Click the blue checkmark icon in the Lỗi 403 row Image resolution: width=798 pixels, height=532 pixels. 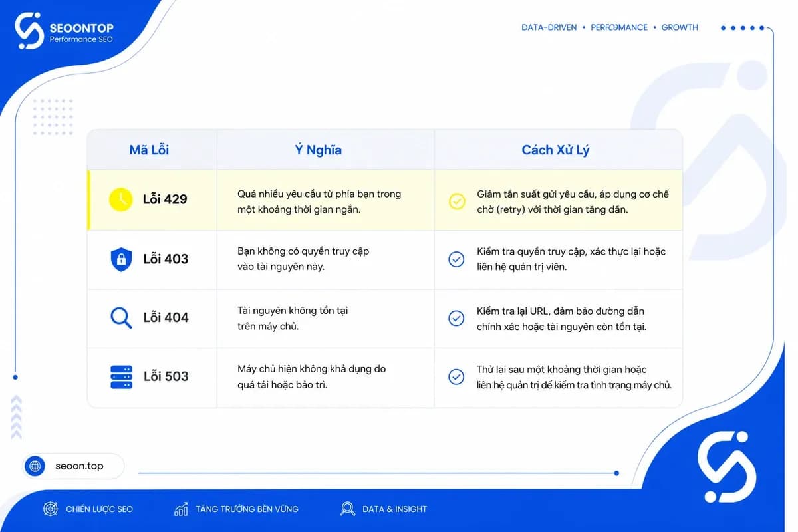[456, 259]
